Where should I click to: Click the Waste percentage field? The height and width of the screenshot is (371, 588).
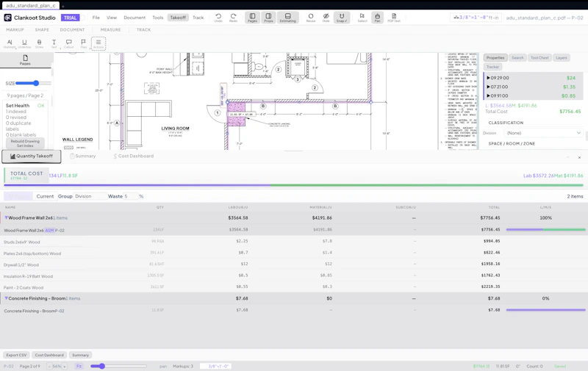coord(131,196)
